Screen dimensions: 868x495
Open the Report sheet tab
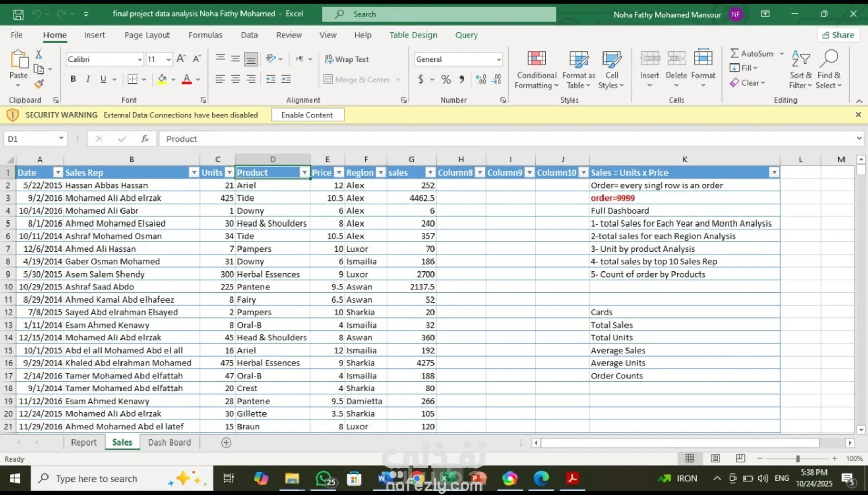[84, 442]
